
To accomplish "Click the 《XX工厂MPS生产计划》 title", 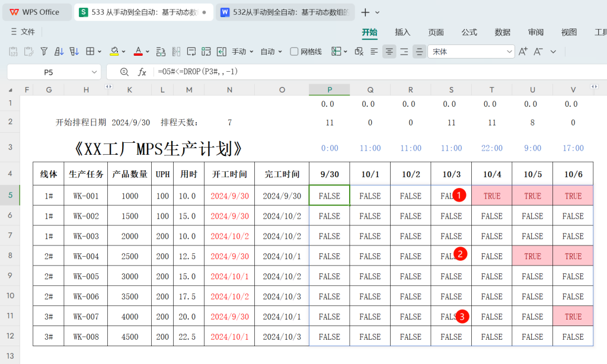I will (x=158, y=149).
